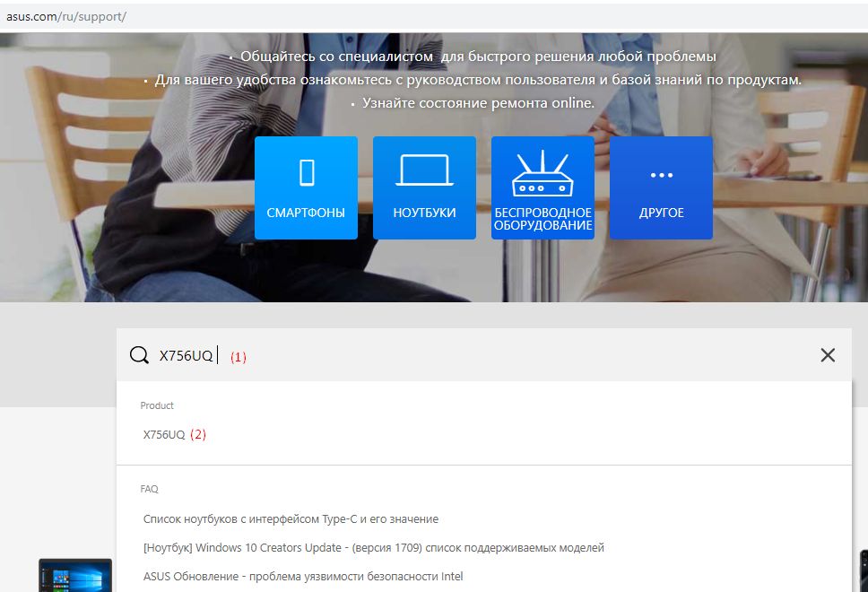This screenshot has height=592, width=868.
Task: Click the asus.com/ru/support address bar
Action: coord(434,17)
